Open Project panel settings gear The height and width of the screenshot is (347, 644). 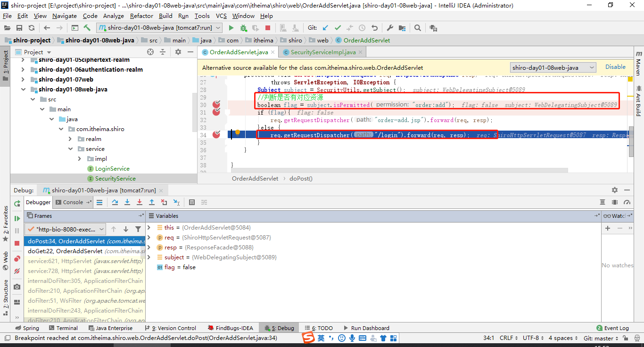pyautogui.click(x=178, y=52)
